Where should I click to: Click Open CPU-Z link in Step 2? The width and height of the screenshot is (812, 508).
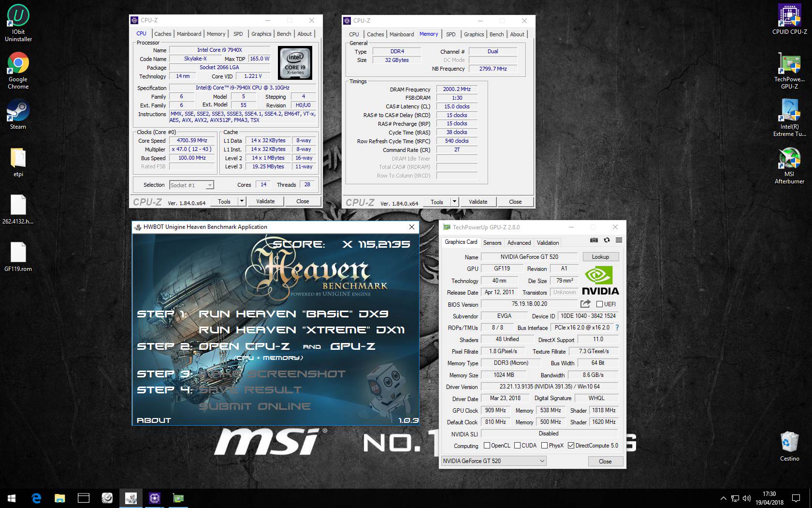[x=245, y=346]
